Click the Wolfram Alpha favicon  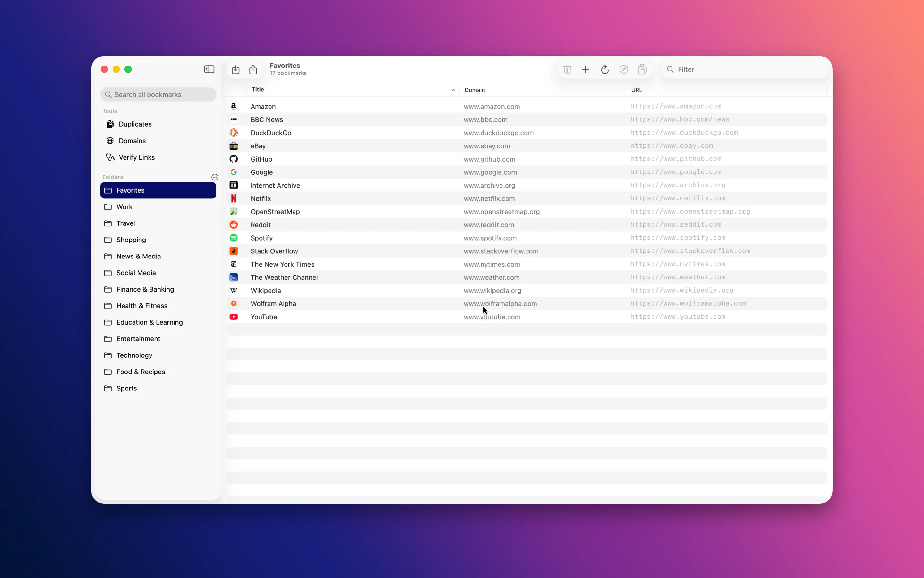tap(234, 303)
